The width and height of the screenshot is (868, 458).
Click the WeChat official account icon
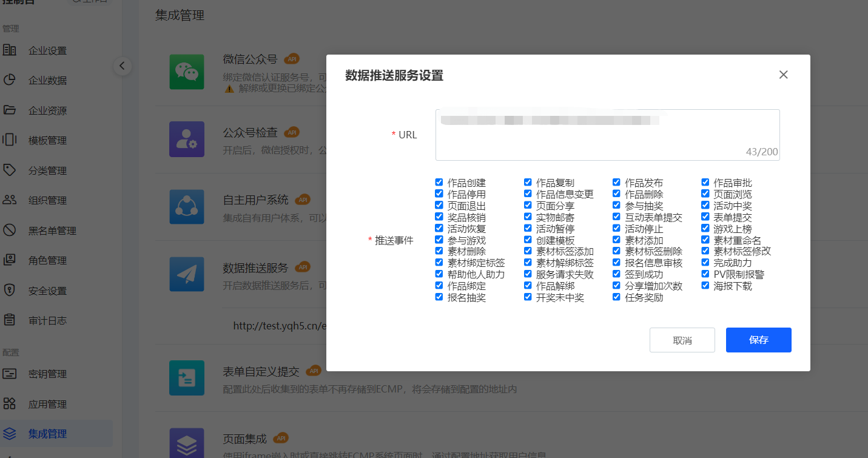pos(187,72)
